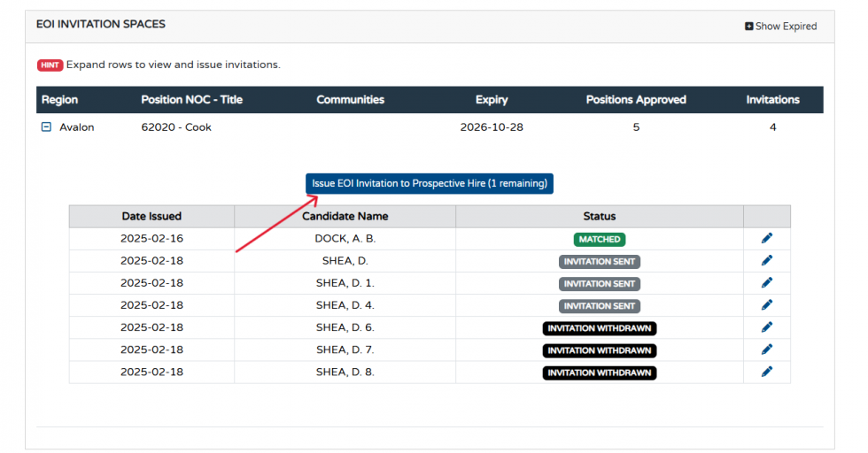Open edit pencil for SHEA, D. 1.
Image resolution: width=868 pixels, height=453 pixels.
pyautogui.click(x=766, y=282)
